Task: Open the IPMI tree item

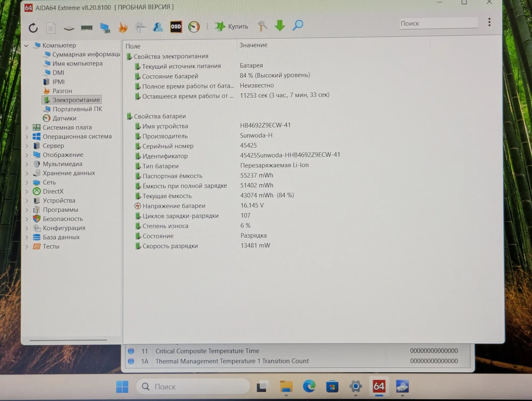Action: click(x=54, y=82)
